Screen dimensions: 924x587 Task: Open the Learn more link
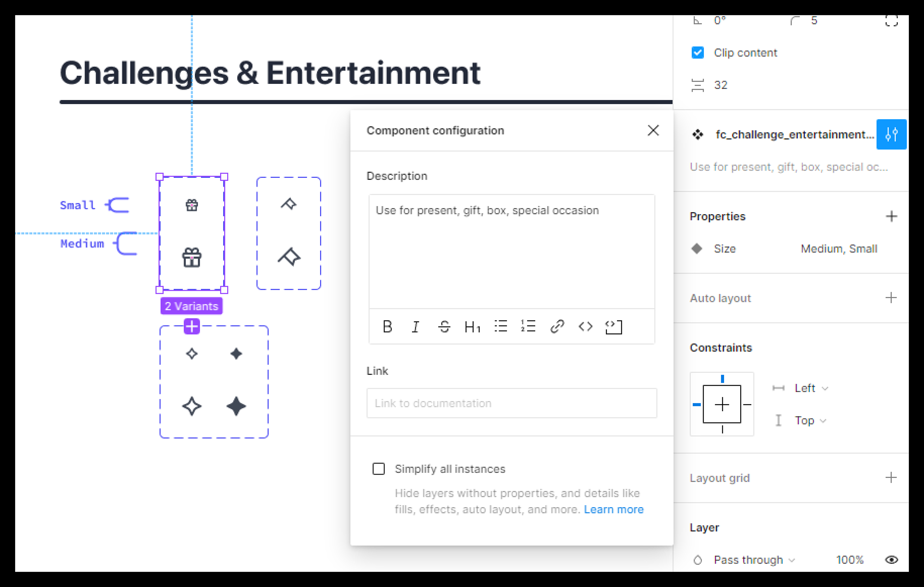[613, 509]
